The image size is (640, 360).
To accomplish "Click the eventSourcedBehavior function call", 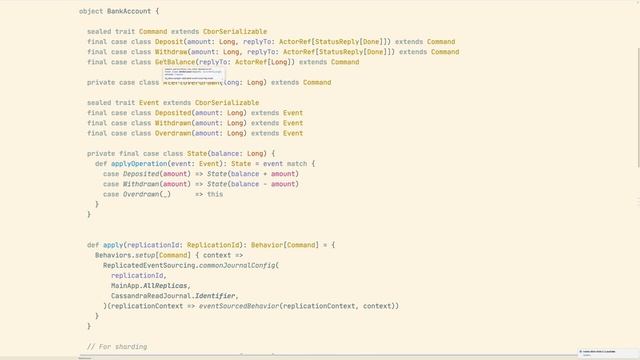I will [239, 306].
